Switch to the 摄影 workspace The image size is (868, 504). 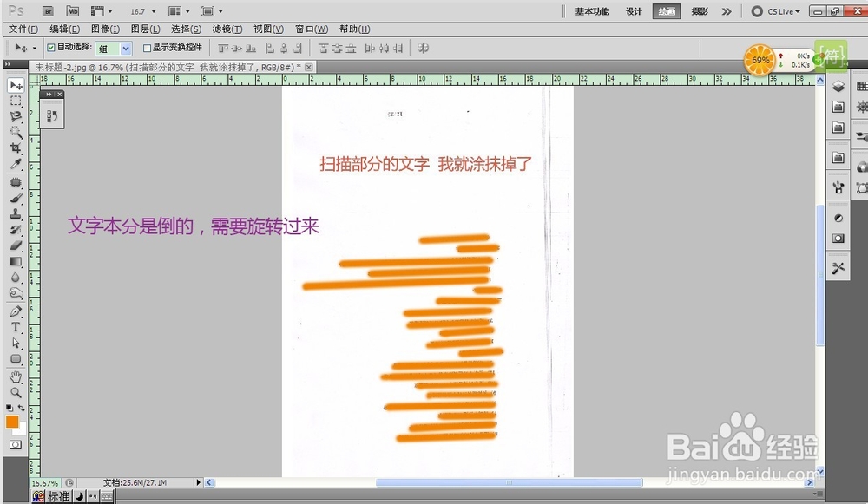[x=700, y=11]
